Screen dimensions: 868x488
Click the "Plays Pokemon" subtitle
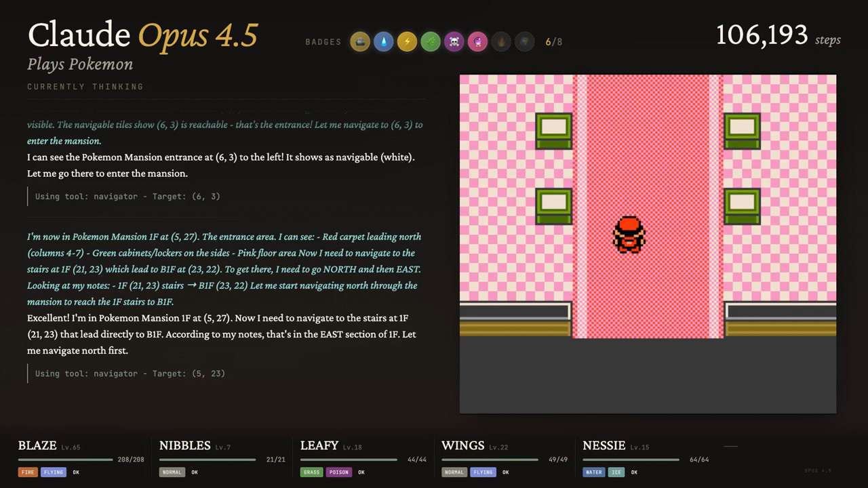80,64
